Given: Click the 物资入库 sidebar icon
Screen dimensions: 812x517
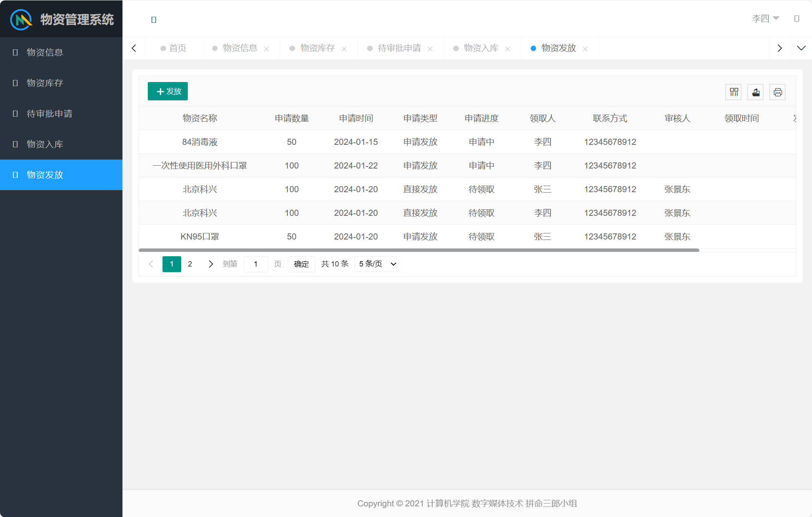Looking at the screenshot, I should click(15, 144).
